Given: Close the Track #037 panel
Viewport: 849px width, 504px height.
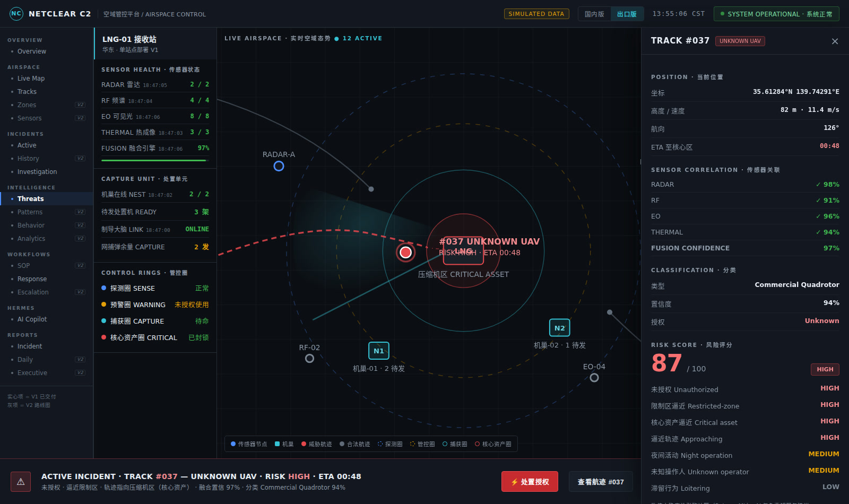Looking at the screenshot, I should coord(835,41).
